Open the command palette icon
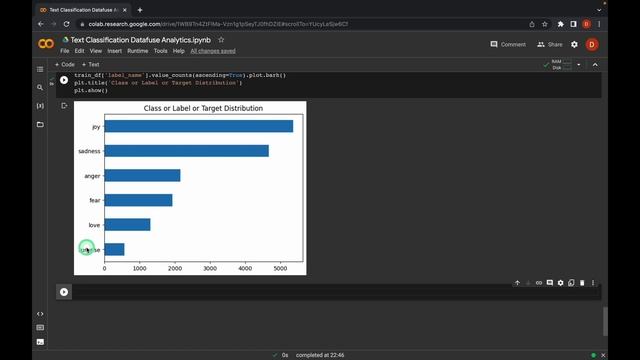640x360 pixels. pos(40,328)
